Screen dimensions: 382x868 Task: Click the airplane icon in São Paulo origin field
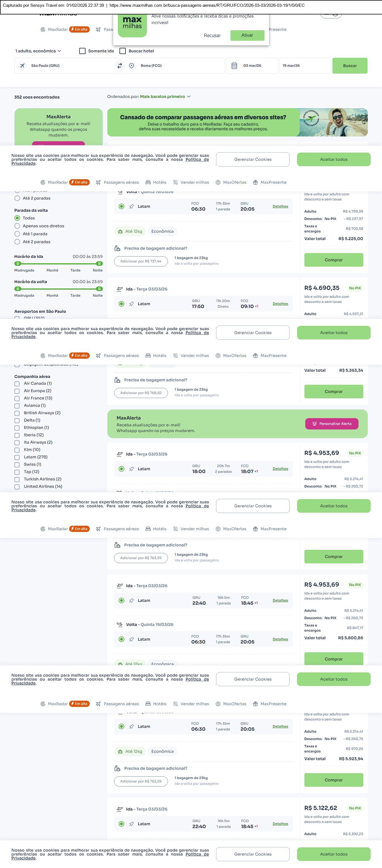tap(22, 66)
